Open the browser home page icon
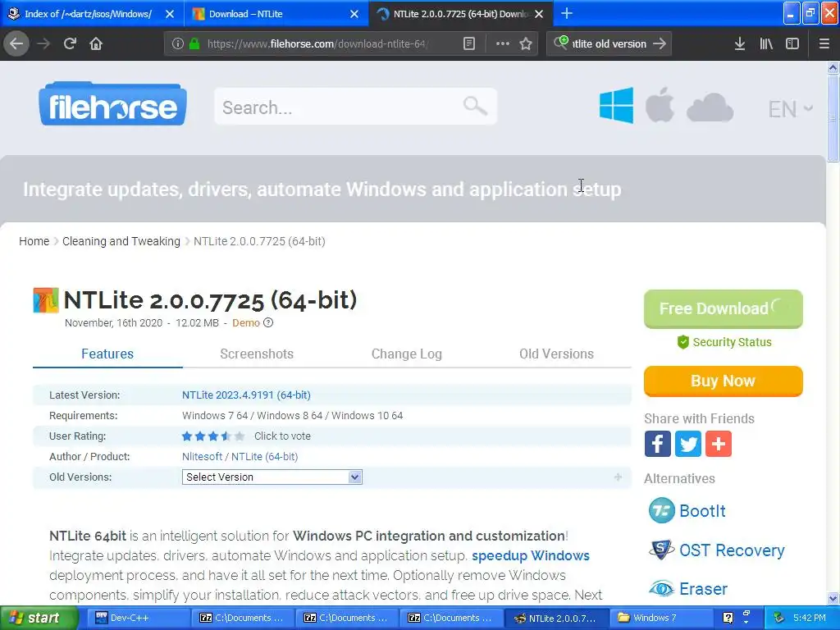 coord(96,43)
